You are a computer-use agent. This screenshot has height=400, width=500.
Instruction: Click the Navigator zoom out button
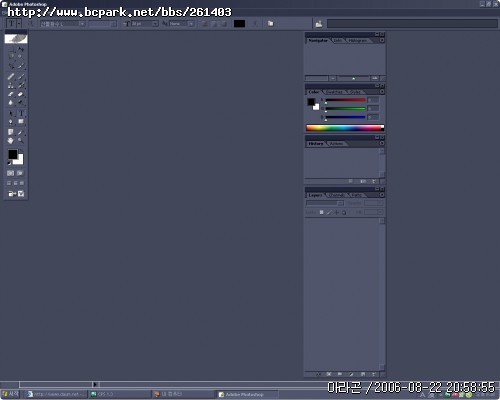point(333,78)
